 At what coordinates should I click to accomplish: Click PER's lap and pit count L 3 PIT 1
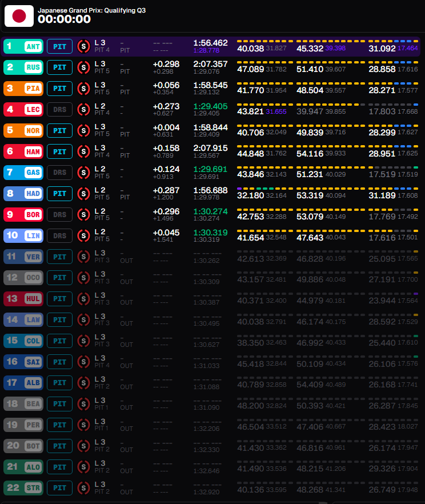(102, 425)
